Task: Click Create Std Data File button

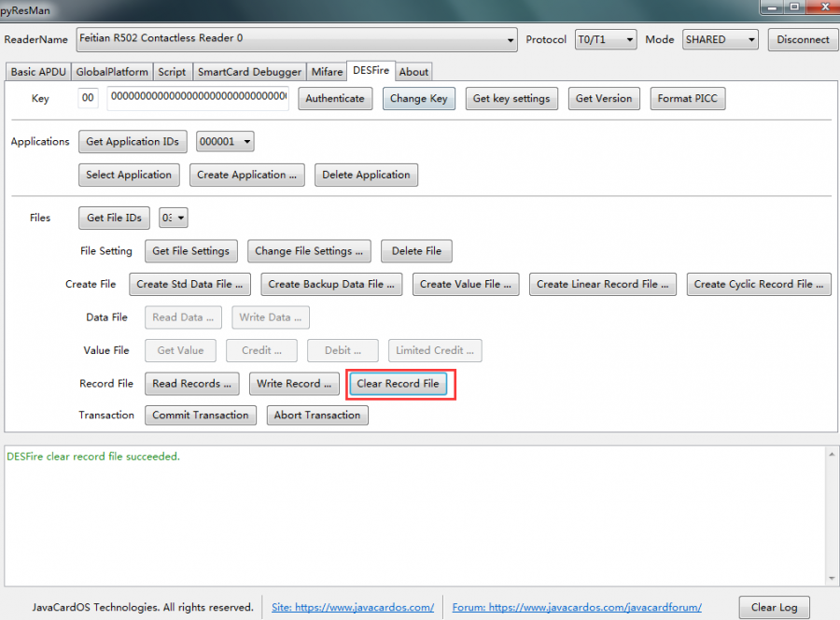Action: pyautogui.click(x=189, y=285)
